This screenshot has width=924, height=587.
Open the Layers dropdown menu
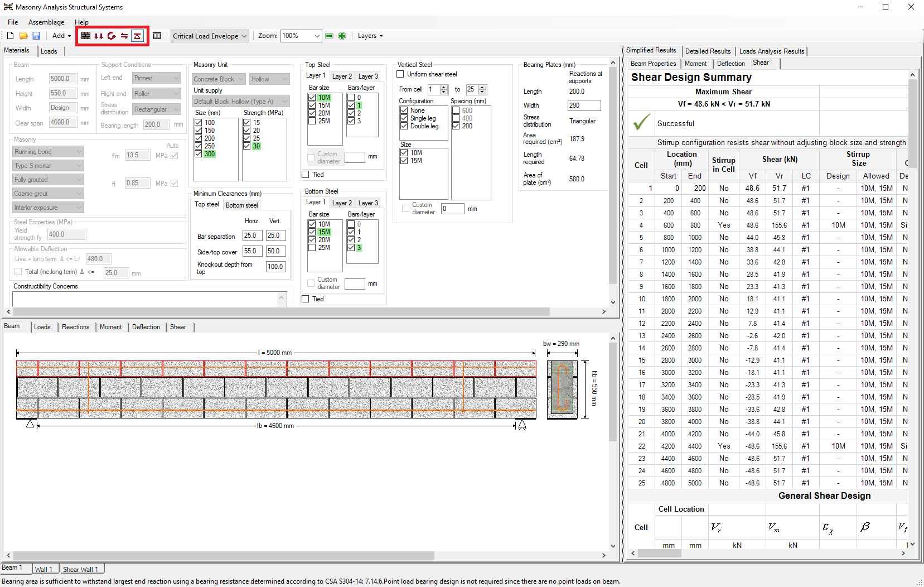pyautogui.click(x=370, y=36)
